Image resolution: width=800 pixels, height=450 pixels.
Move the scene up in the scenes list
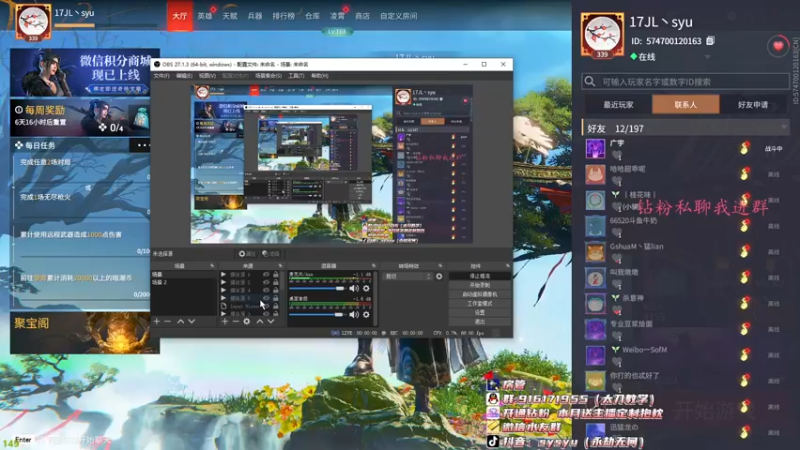tap(181, 321)
